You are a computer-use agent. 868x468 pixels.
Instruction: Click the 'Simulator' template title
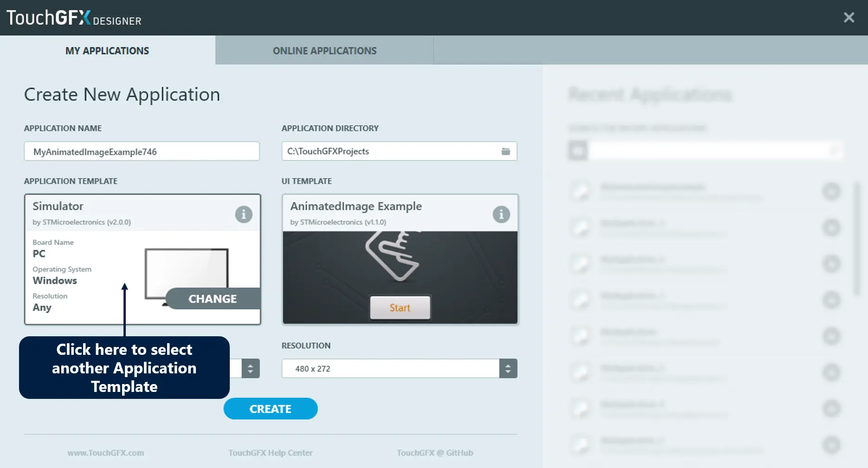point(58,206)
